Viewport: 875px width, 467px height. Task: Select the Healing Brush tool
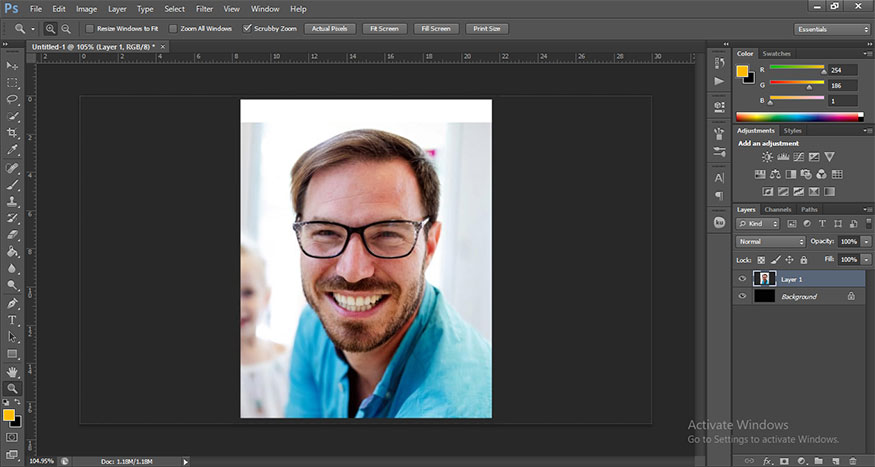(x=12, y=168)
